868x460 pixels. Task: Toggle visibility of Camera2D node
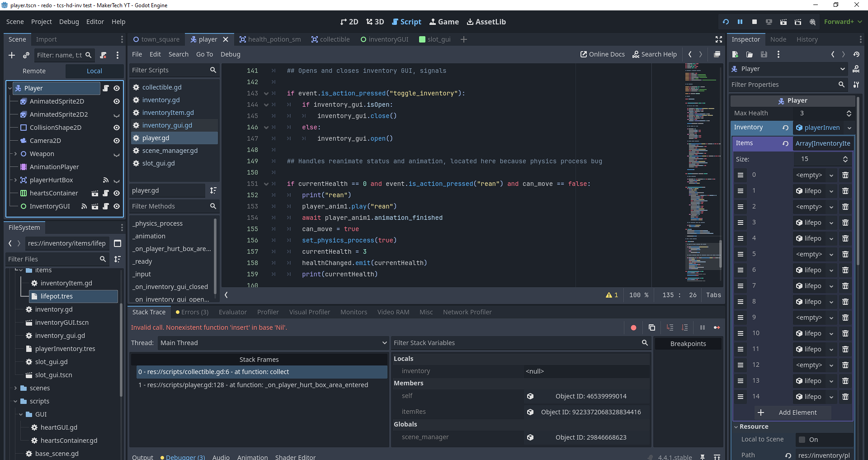116,141
